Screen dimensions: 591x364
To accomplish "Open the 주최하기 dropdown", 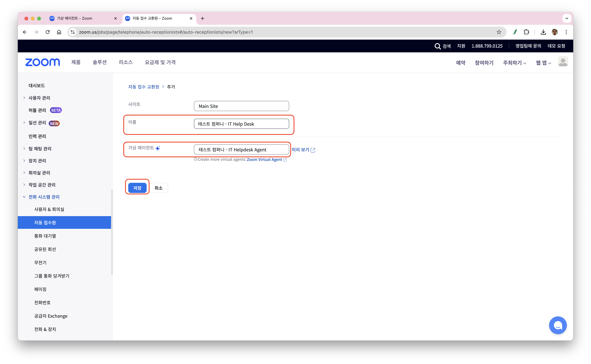I will click(515, 63).
